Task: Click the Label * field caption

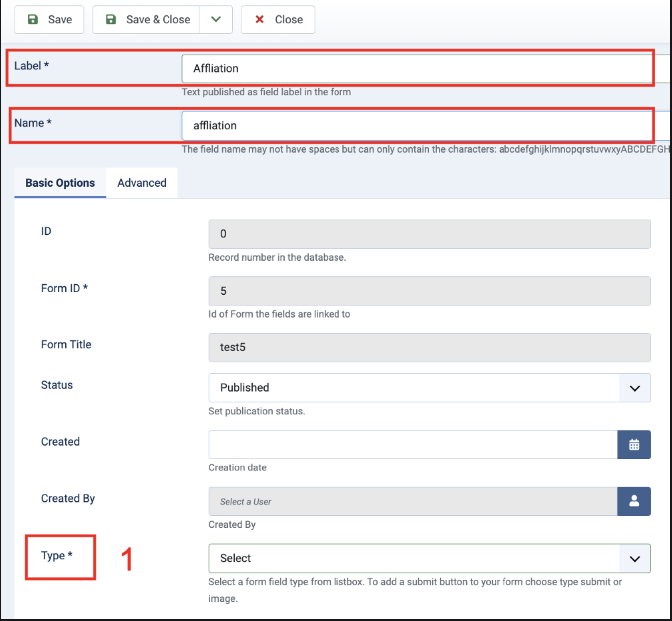Action: pos(31,66)
